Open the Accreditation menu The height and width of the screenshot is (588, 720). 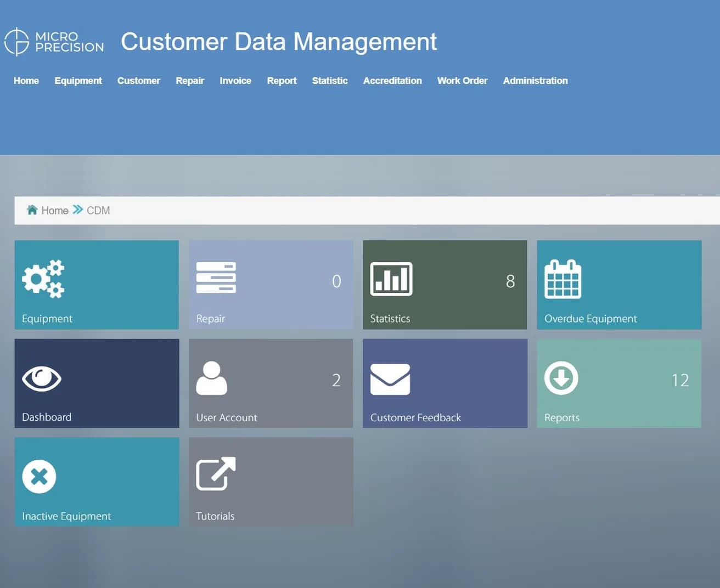(392, 81)
